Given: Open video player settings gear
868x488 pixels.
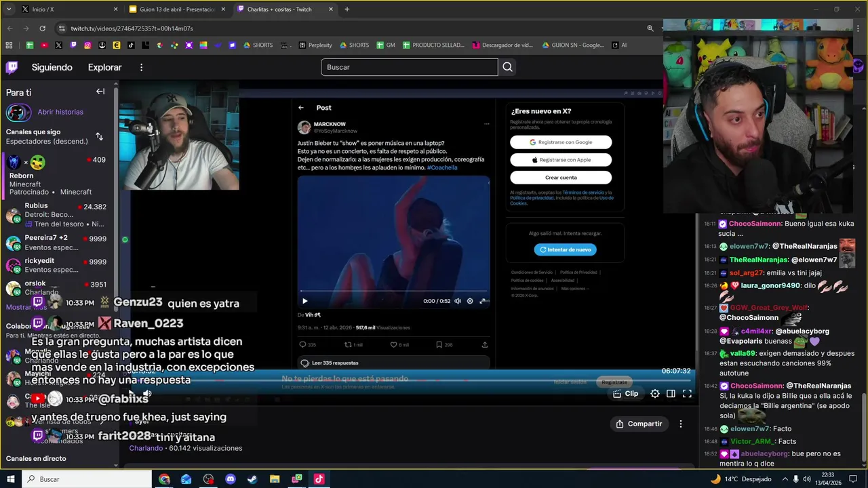Looking at the screenshot, I should [x=654, y=393].
